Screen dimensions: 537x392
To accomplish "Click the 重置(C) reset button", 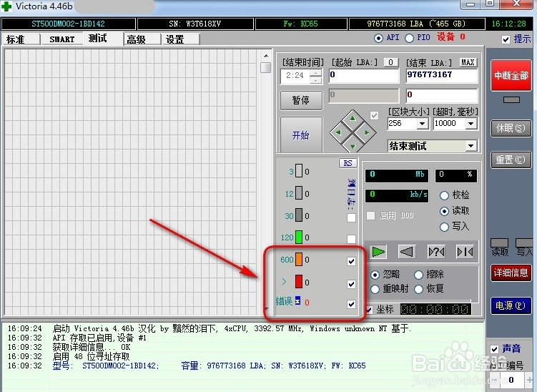I will pos(511,160).
